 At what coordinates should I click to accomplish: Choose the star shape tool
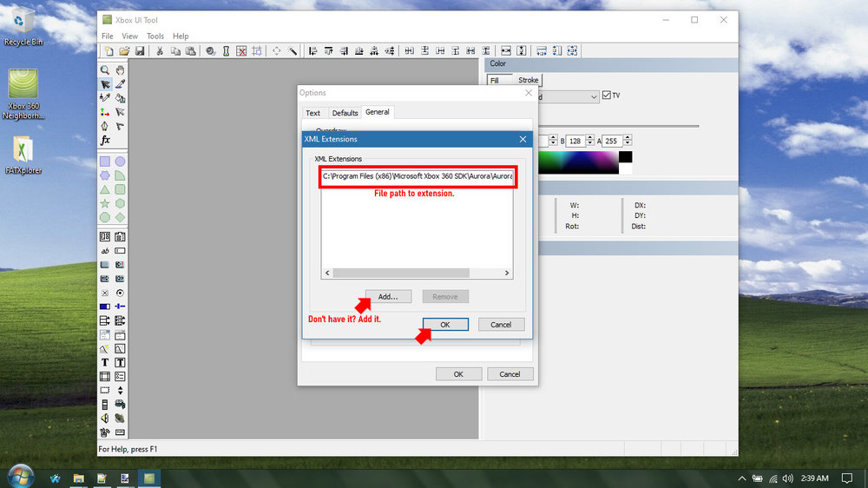[x=105, y=203]
